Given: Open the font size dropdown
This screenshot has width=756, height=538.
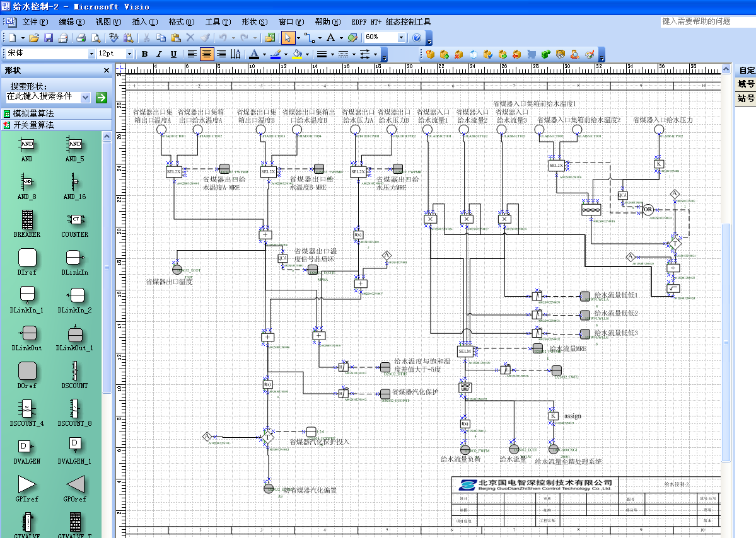Looking at the screenshot, I should pyautogui.click(x=129, y=54).
